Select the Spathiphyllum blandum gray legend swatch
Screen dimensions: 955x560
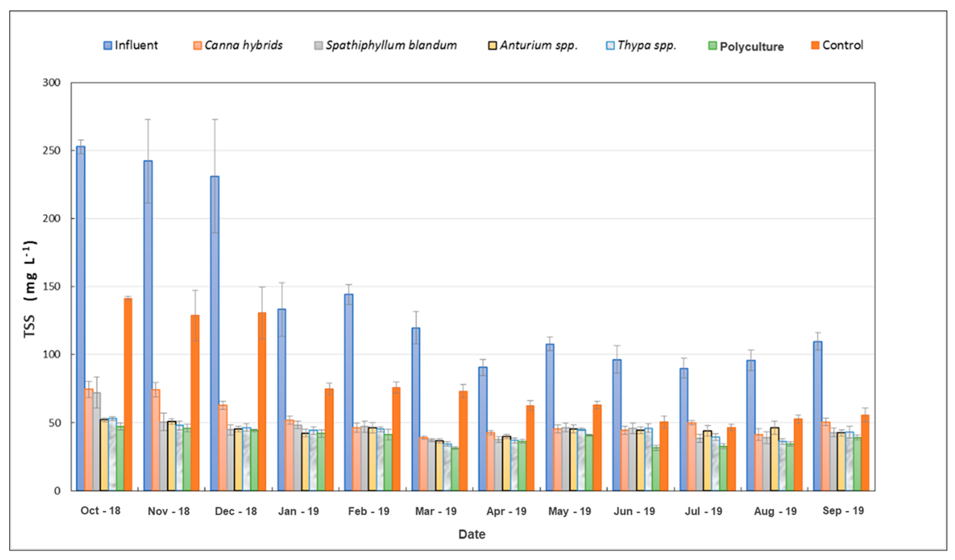pyautogui.click(x=319, y=46)
